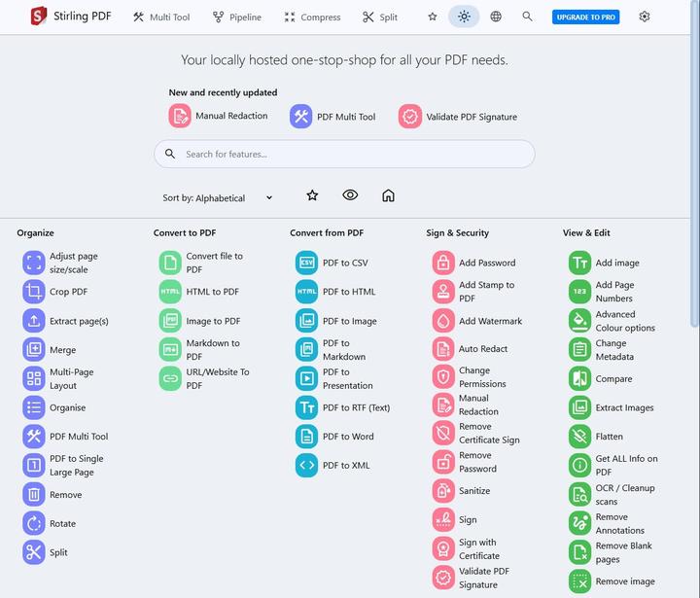Screen dimensions: 700x598
Task: Open the Add Watermark icon
Action: coord(443,321)
